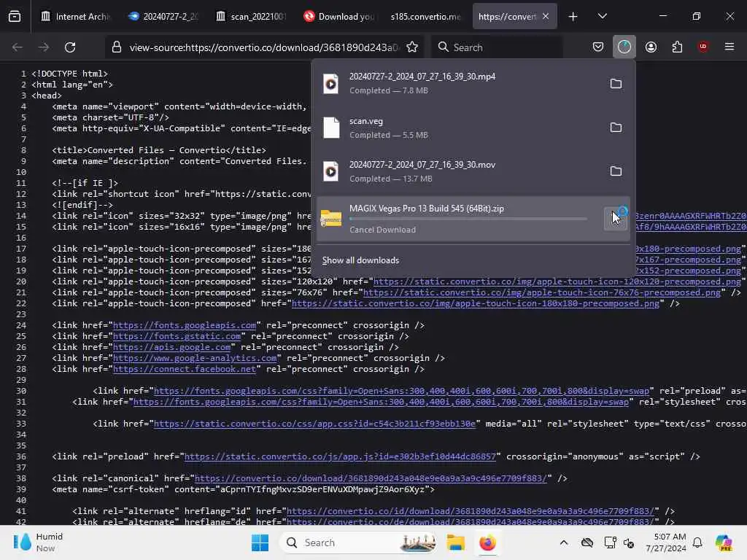Open www.google-analytics.com link
This screenshot has height=560, width=747.
pos(195,358)
